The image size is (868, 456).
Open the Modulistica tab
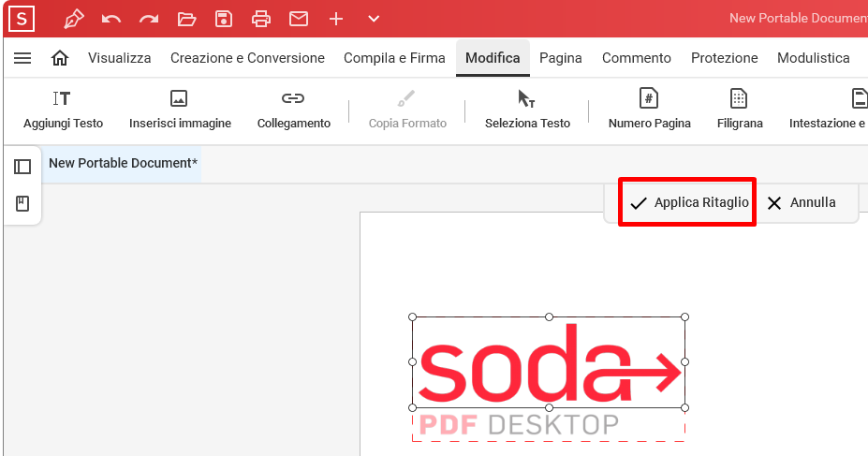click(813, 58)
